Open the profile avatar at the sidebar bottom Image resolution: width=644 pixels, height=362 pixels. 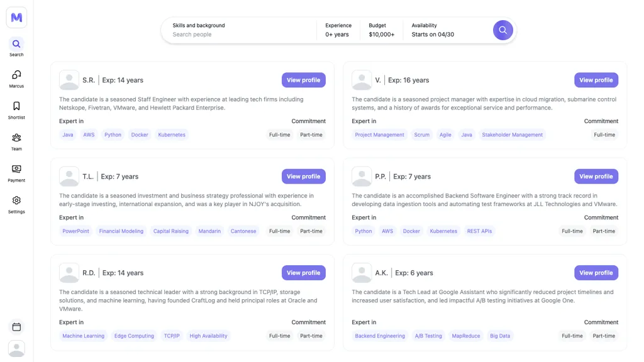(x=16, y=349)
